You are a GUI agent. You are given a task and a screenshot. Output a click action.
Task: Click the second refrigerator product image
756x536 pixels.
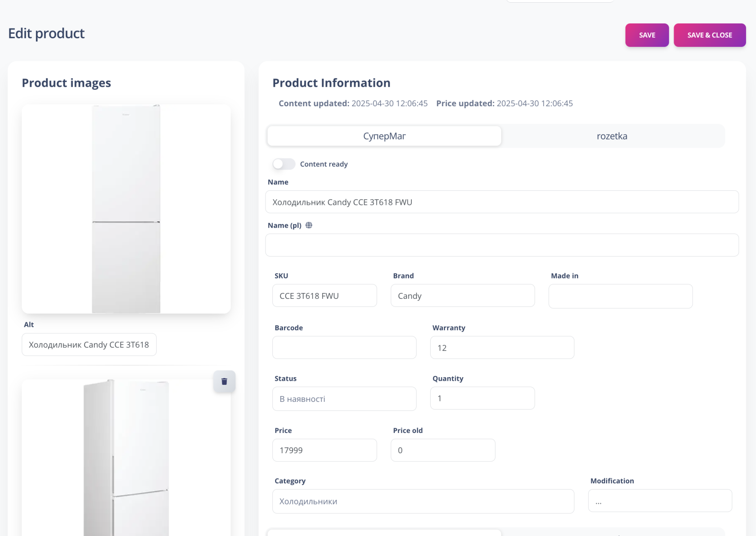(126, 458)
